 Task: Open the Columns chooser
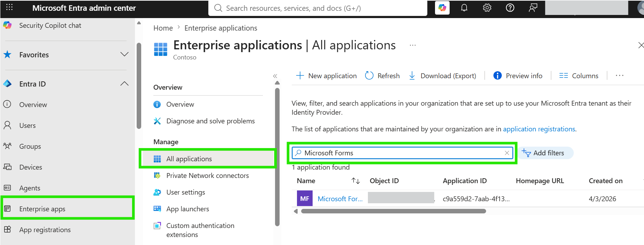click(x=579, y=76)
